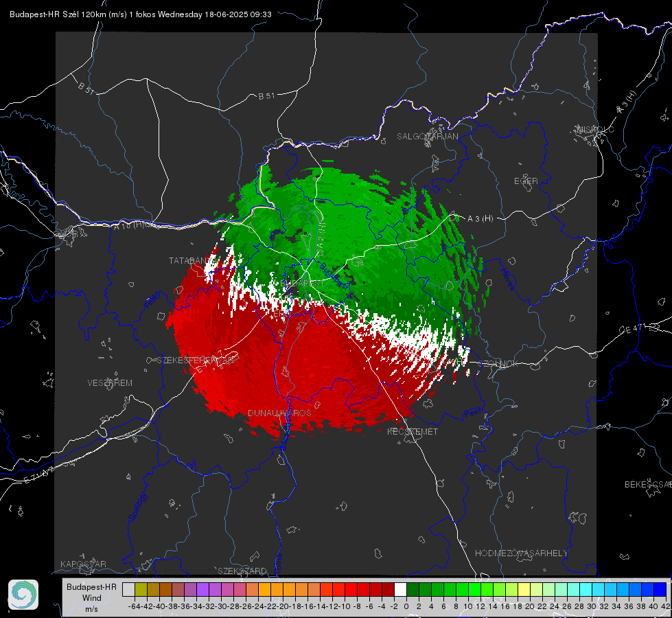The image size is (672, 618).
Task: Pick the pale yellow swatch between 18 and 20
Action: (x=524, y=589)
